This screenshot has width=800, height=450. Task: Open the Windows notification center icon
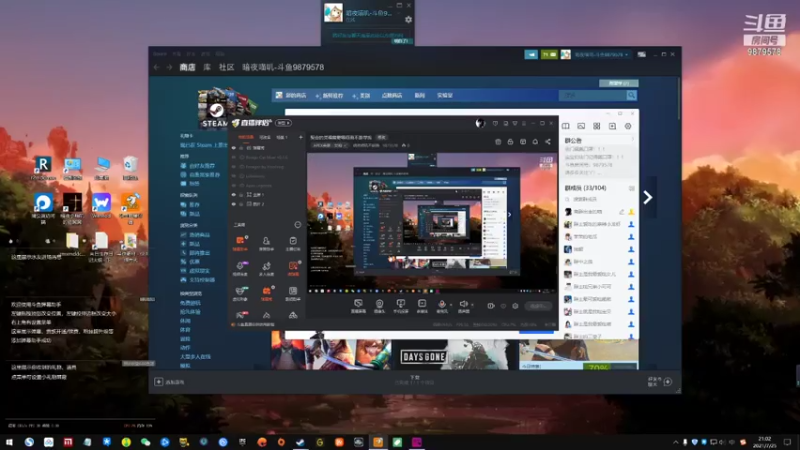(788, 442)
